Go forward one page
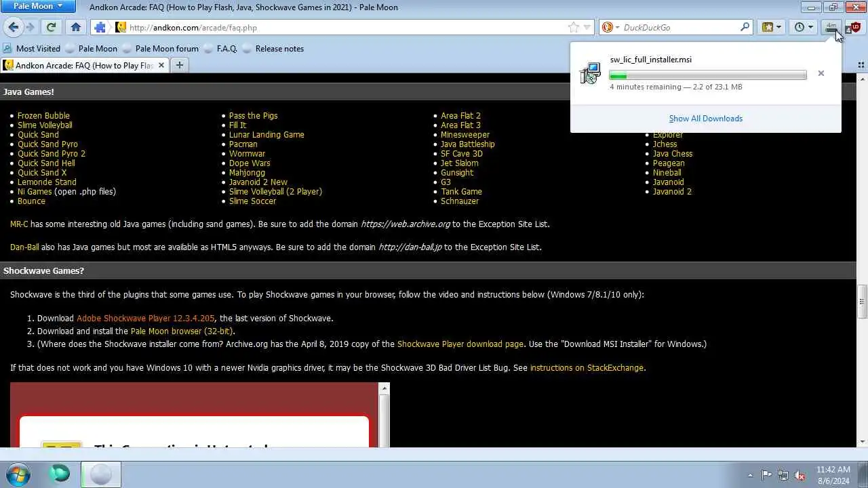This screenshot has width=868, height=488. tap(31, 27)
